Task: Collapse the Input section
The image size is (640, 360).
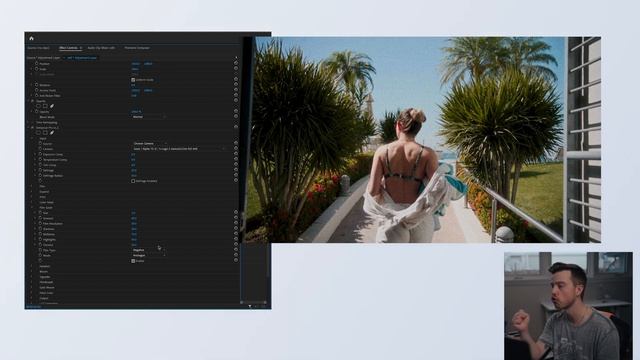Action: click(33, 138)
